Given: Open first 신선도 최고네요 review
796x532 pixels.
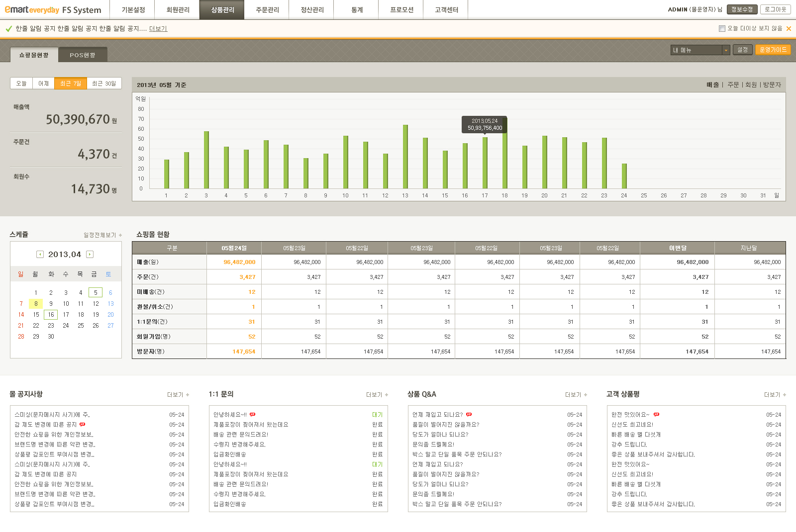Looking at the screenshot, I should [632, 425].
